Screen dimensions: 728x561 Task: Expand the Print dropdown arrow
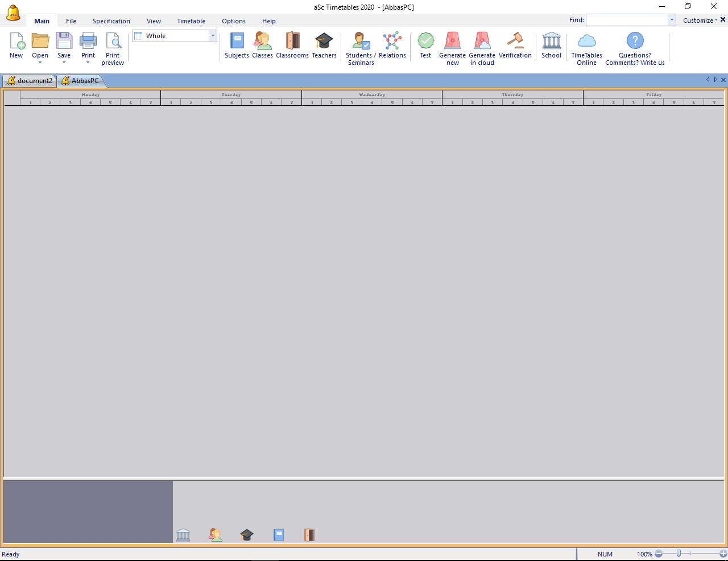88,63
